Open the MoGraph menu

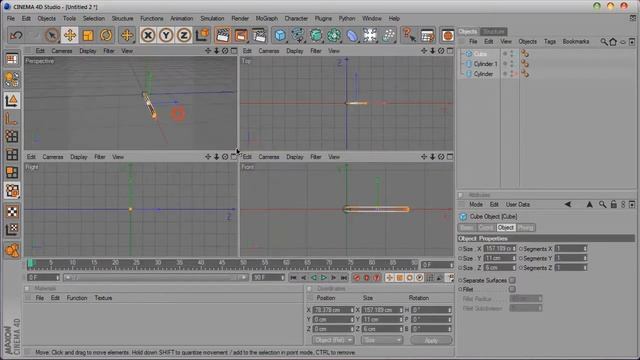[x=267, y=18]
